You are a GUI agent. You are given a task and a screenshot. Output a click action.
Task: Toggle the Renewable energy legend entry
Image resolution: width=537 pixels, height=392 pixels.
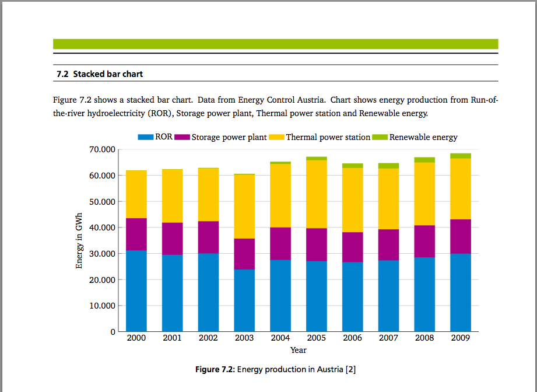[415, 137]
